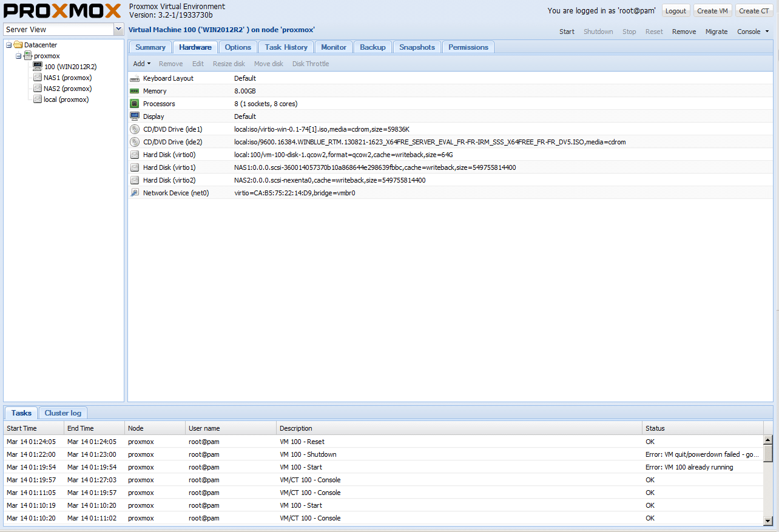Click the task log scrollbar down arrow
779x532 pixels.
point(767,520)
